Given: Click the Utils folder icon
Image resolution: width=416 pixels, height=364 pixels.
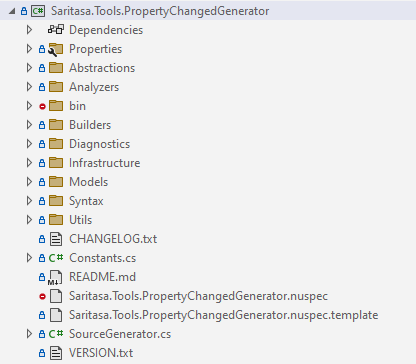Looking at the screenshot, I should click(x=56, y=220).
